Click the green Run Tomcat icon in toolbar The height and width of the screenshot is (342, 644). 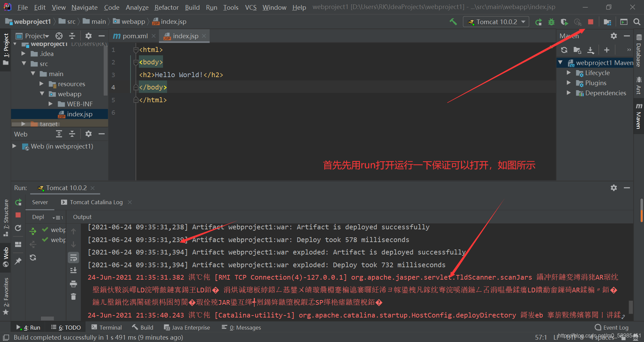pos(538,22)
